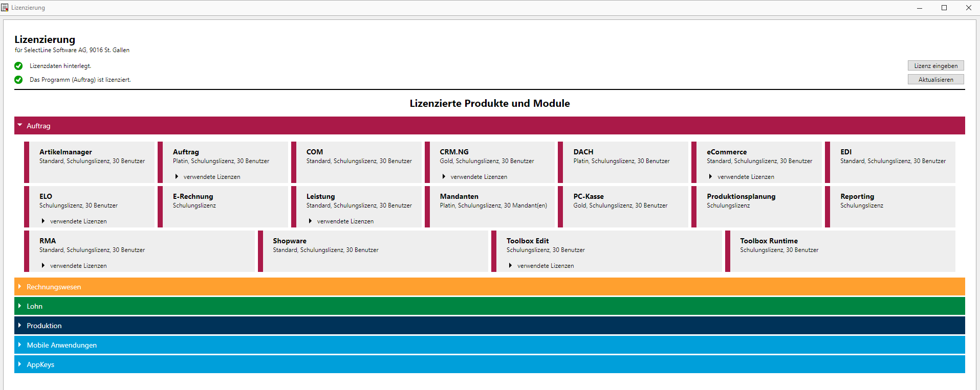The image size is (980, 390).
Task: Click 'Platin, Schulungslizenz, 30 Mandant(en)' text
Action: click(493, 205)
